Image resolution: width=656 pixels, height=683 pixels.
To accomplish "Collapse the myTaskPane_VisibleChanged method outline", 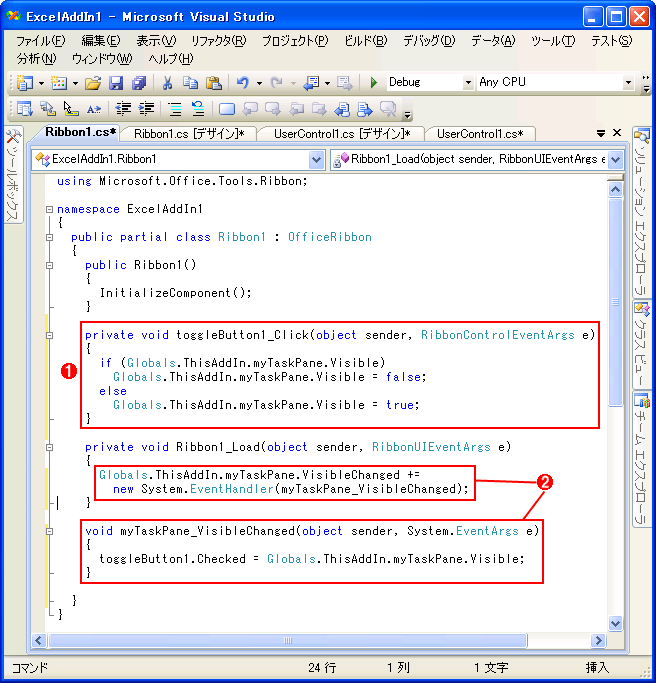I will tap(50, 531).
